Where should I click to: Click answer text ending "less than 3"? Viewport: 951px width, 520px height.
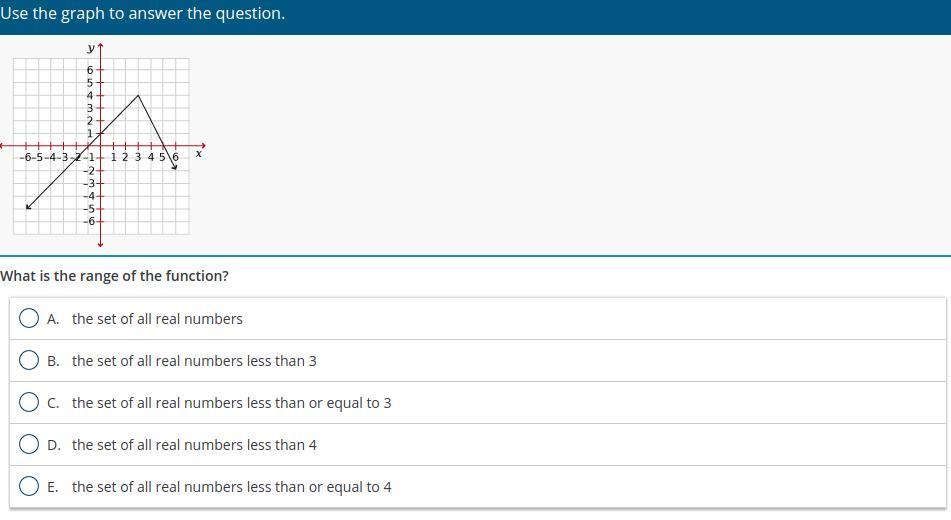[194, 361]
